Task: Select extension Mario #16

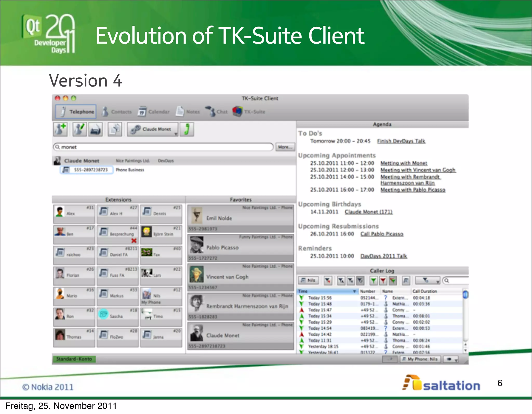Action: [74, 296]
